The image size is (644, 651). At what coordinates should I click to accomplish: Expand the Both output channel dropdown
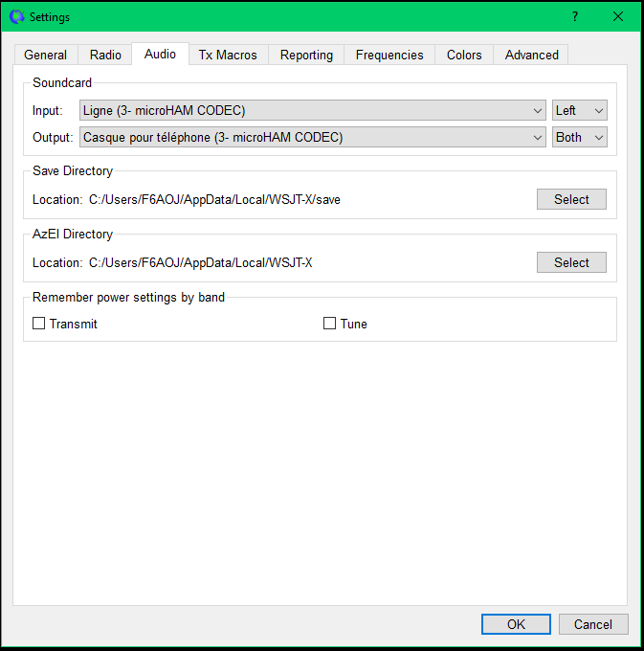[580, 137]
